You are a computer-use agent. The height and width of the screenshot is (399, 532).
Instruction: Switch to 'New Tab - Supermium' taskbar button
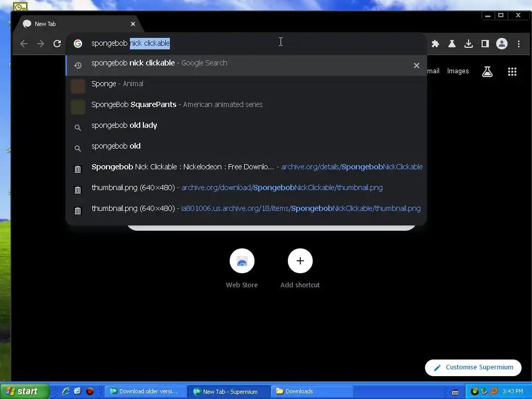coord(230,391)
